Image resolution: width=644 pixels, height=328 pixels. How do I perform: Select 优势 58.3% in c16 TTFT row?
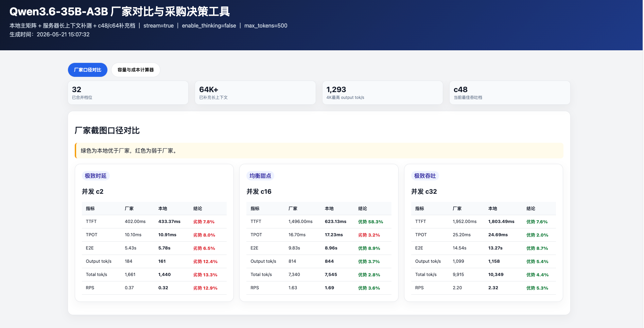point(370,222)
